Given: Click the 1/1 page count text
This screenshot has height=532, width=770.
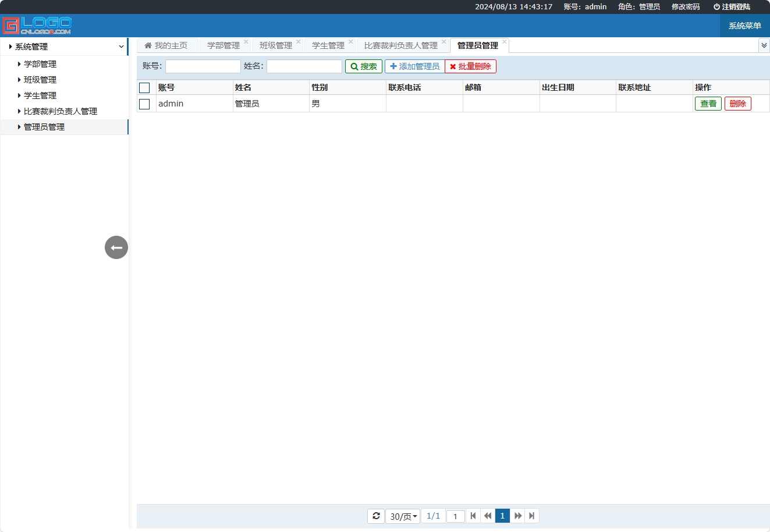Looking at the screenshot, I should [x=434, y=516].
